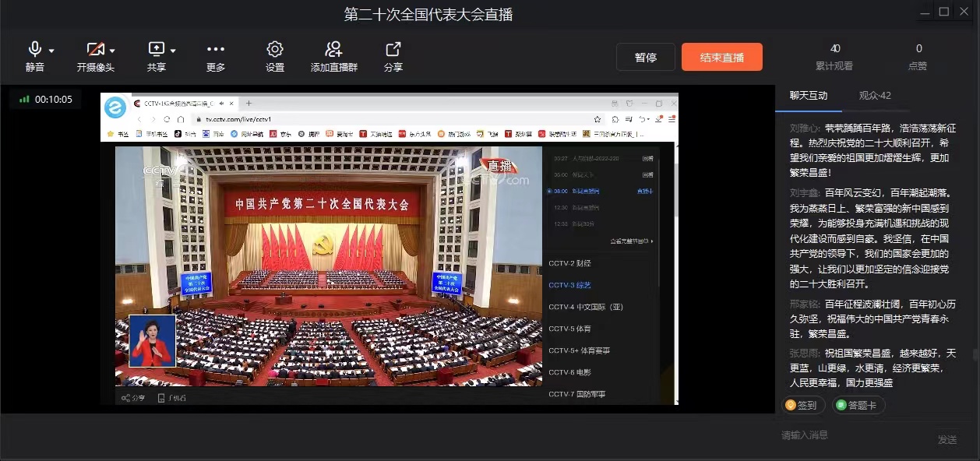Image resolution: width=980 pixels, height=461 pixels.
Task: Click the 共享 screen share icon
Action: (x=156, y=49)
